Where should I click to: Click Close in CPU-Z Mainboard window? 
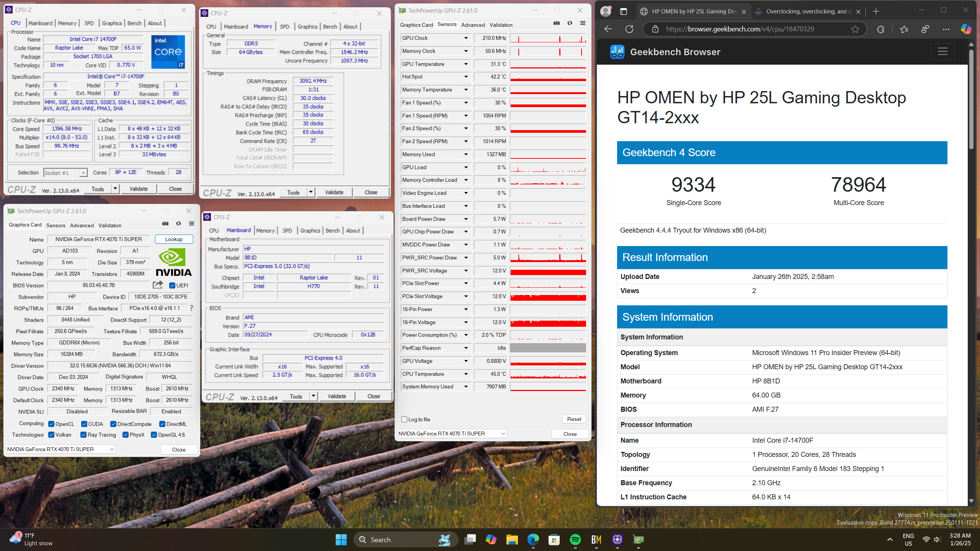374,396
